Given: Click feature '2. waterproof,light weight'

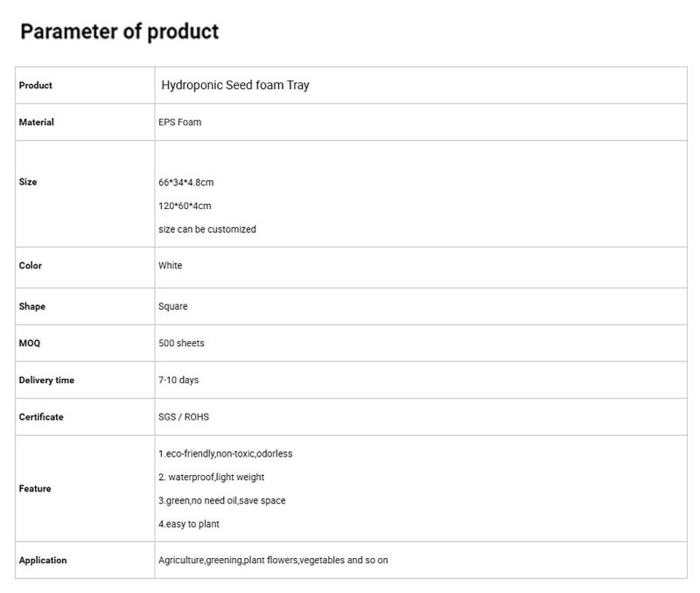Looking at the screenshot, I should pyautogui.click(x=211, y=478).
